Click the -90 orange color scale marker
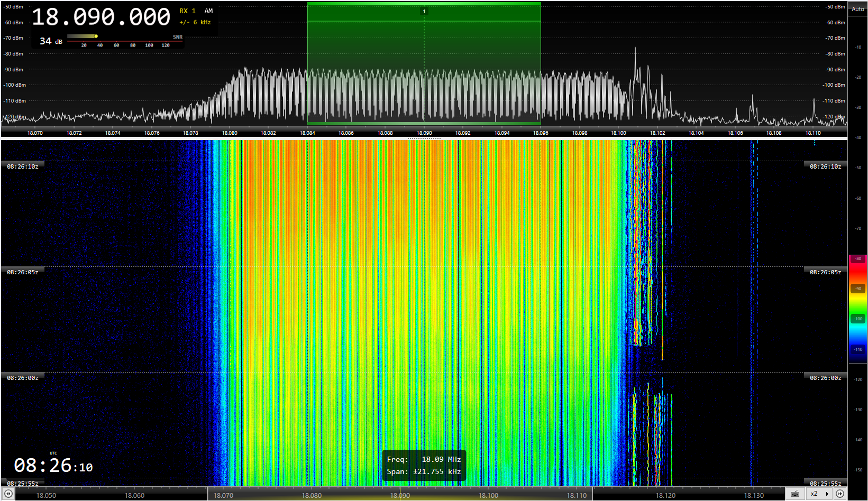This screenshot has width=868, height=501. tap(858, 289)
